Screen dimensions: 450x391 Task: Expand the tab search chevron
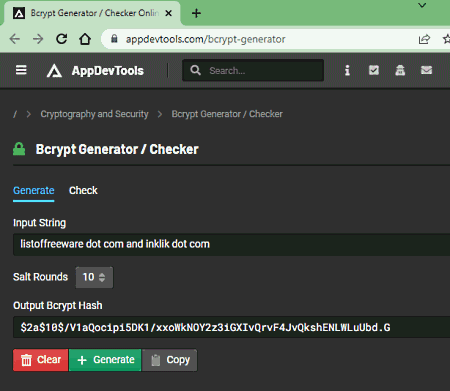tap(422, 5)
